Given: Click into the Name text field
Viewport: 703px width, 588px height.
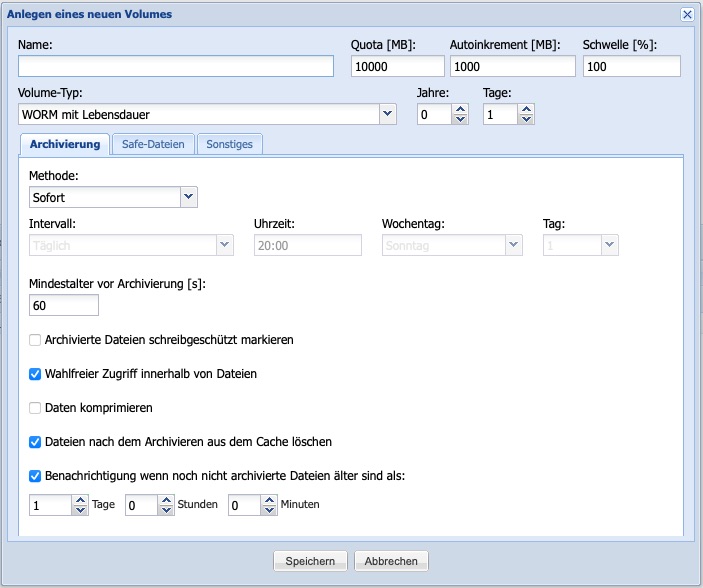Looking at the screenshot, I should click(175, 66).
